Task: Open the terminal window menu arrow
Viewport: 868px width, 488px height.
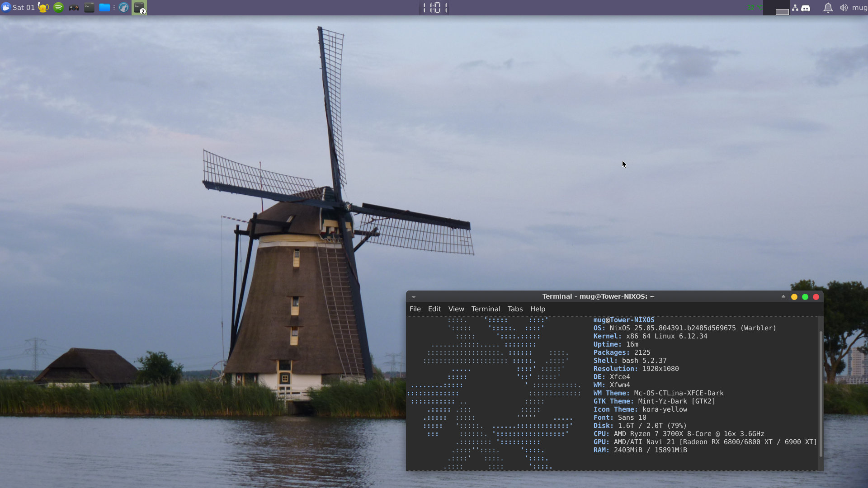Action: (x=414, y=297)
